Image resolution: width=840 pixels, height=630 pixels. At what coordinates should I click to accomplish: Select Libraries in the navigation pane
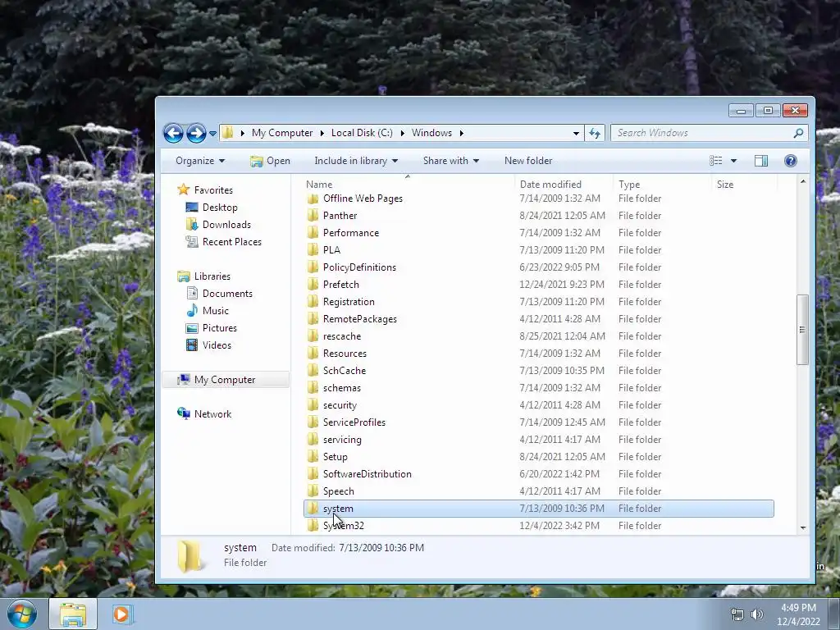click(212, 276)
